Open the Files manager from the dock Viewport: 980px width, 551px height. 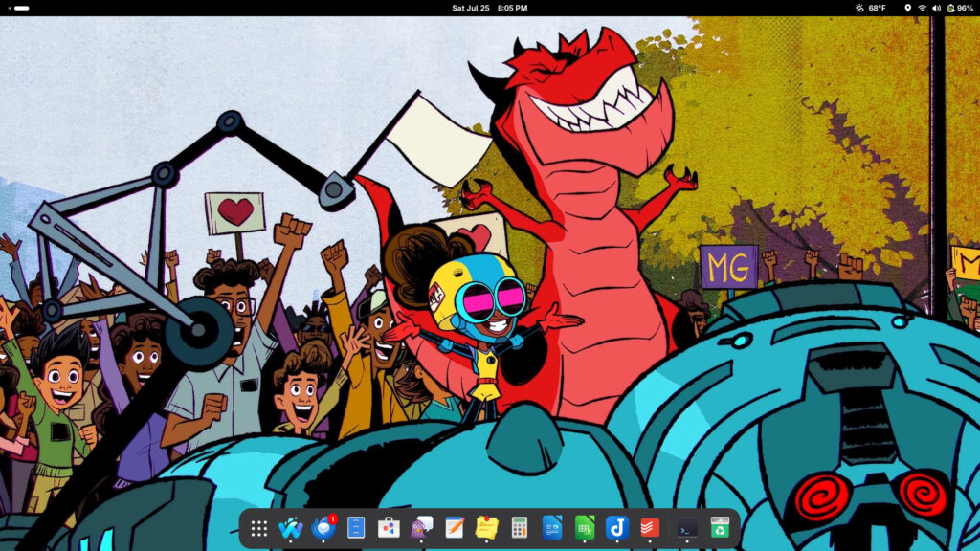[356, 528]
